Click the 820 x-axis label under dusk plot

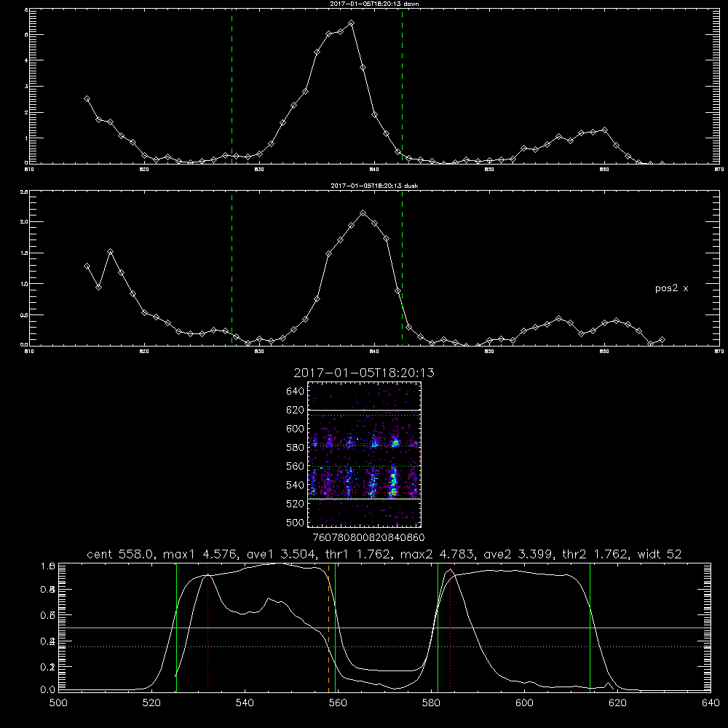tap(144, 352)
